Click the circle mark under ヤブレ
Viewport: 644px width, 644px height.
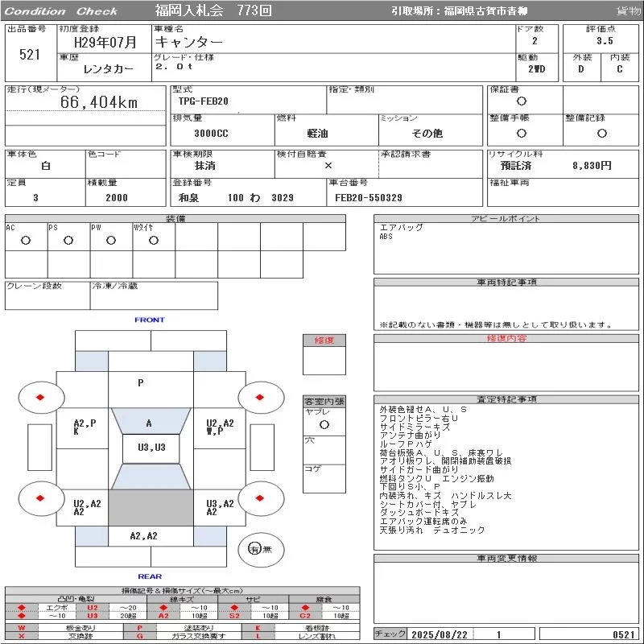click(x=324, y=425)
